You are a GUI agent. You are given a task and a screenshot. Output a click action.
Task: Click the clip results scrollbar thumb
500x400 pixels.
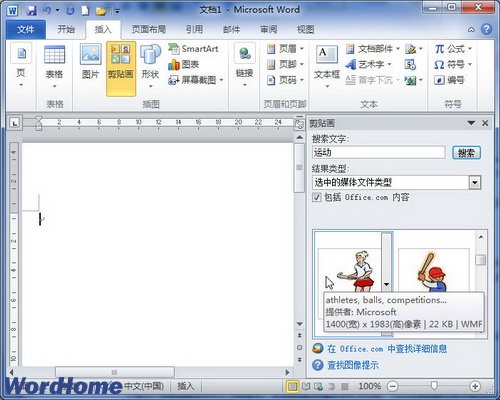click(480, 259)
